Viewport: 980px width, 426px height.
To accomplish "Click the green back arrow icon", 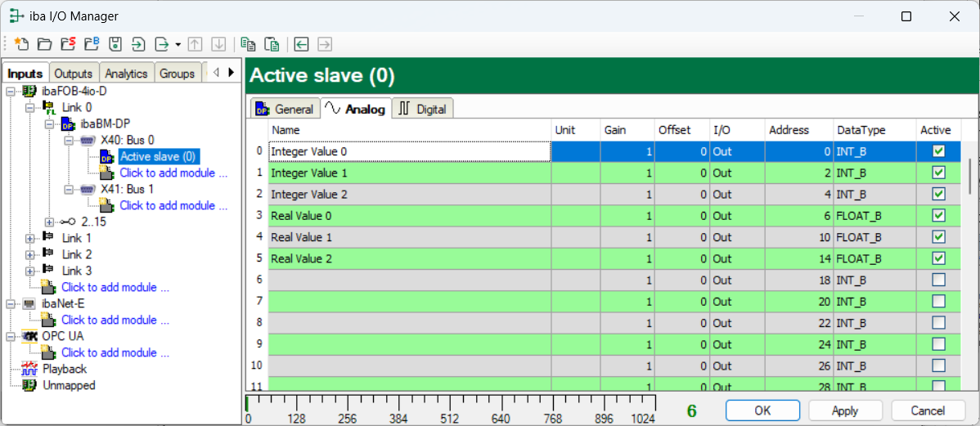I will [302, 44].
